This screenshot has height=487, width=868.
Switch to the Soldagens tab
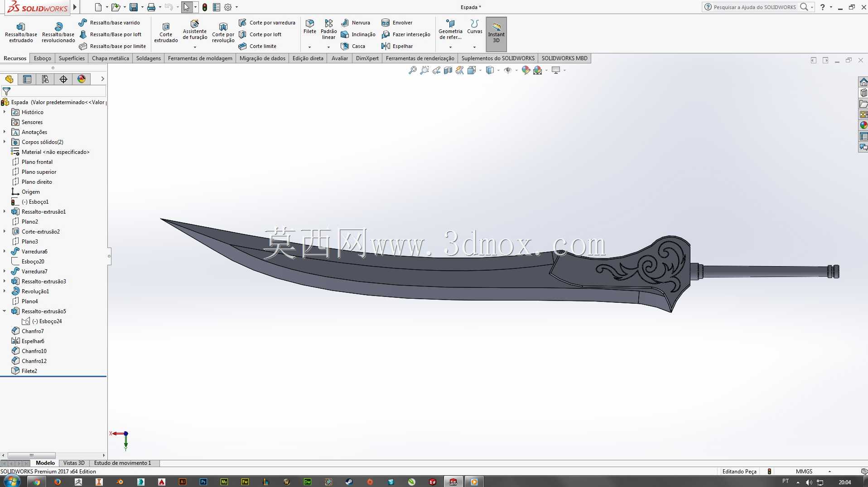pyautogui.click(x=149, y=58)
